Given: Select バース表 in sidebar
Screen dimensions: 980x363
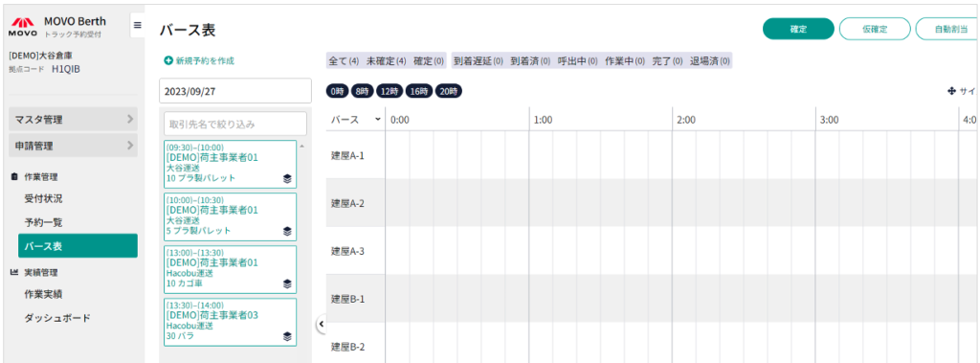Looking at the screenshot, I should tap(78, 246).
